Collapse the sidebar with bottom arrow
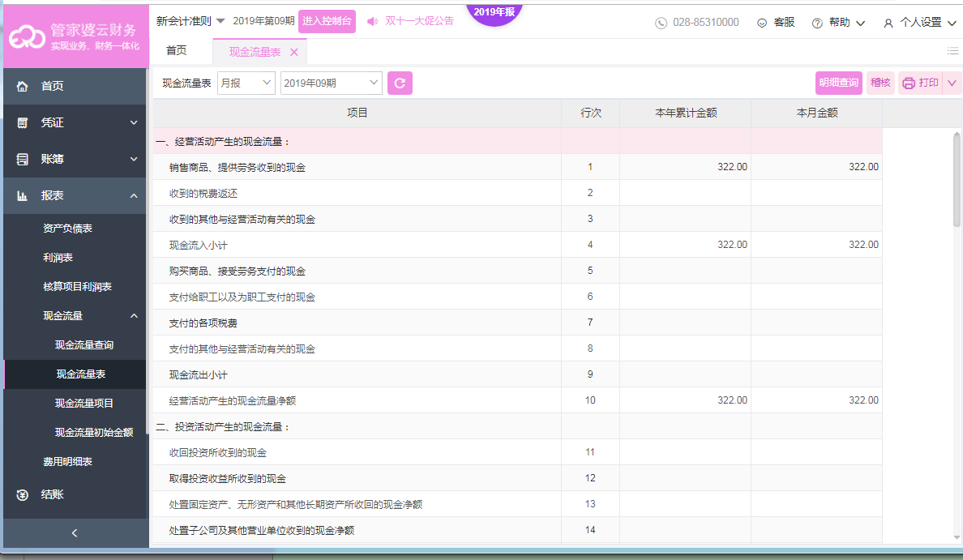The height and width of the screenshot is (560, 963). pyautogui.click(x=75, y=533)
